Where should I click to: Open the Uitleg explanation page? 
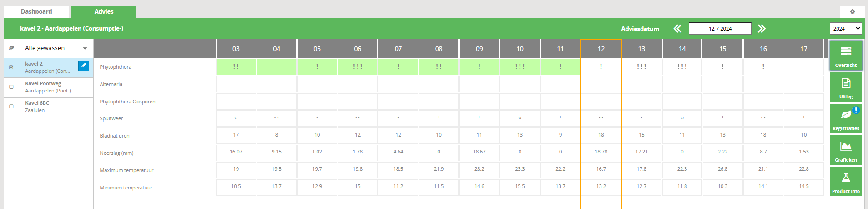point(846,87)
